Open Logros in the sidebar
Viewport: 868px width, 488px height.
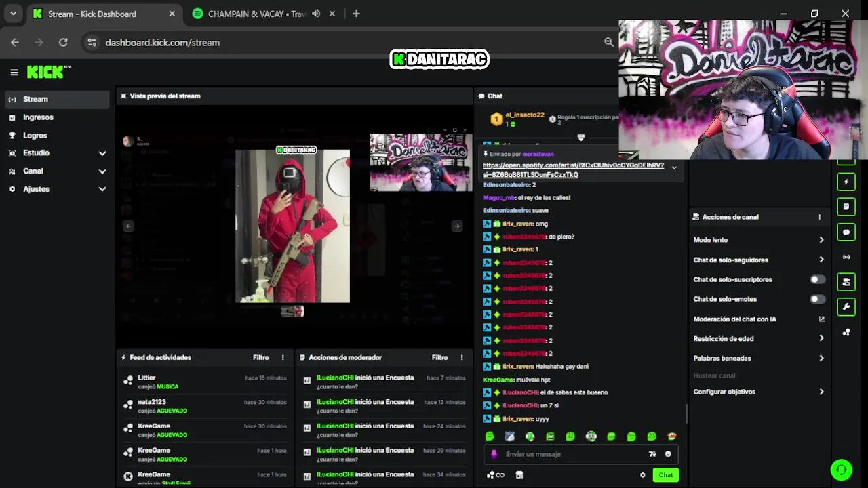pyautogui.click(x=58, y=136)
